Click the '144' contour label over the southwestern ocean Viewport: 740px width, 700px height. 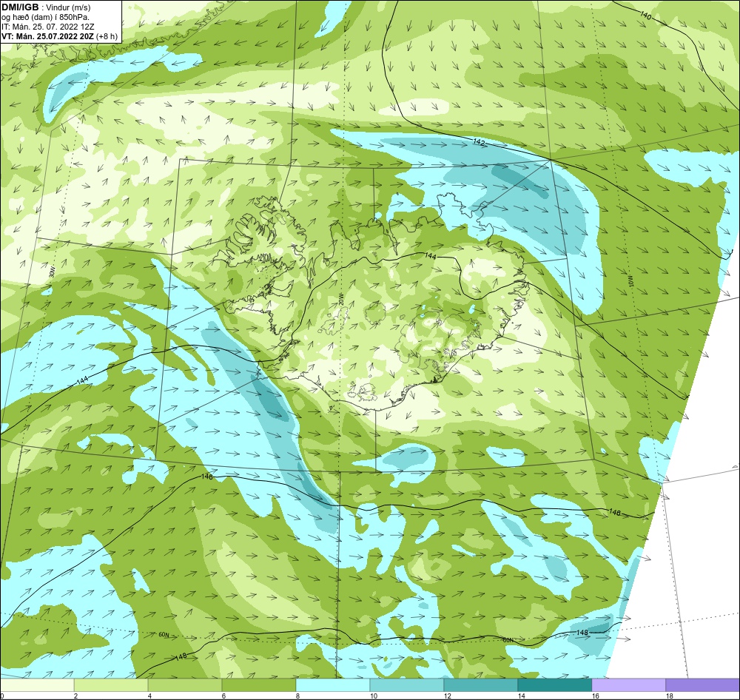tap(81, 380)
